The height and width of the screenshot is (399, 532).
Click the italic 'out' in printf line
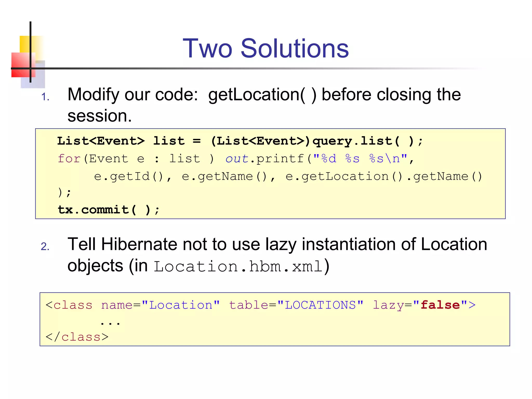(237, 159)
